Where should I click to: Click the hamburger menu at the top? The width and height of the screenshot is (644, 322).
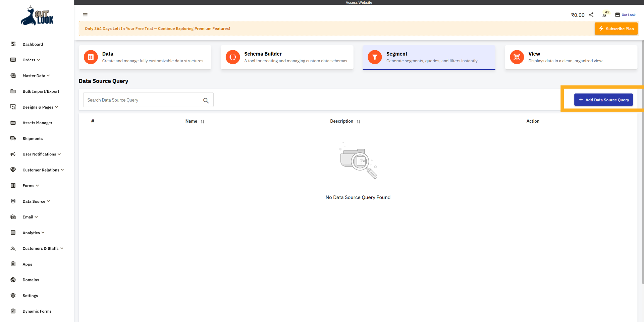(x=85, y=15)
